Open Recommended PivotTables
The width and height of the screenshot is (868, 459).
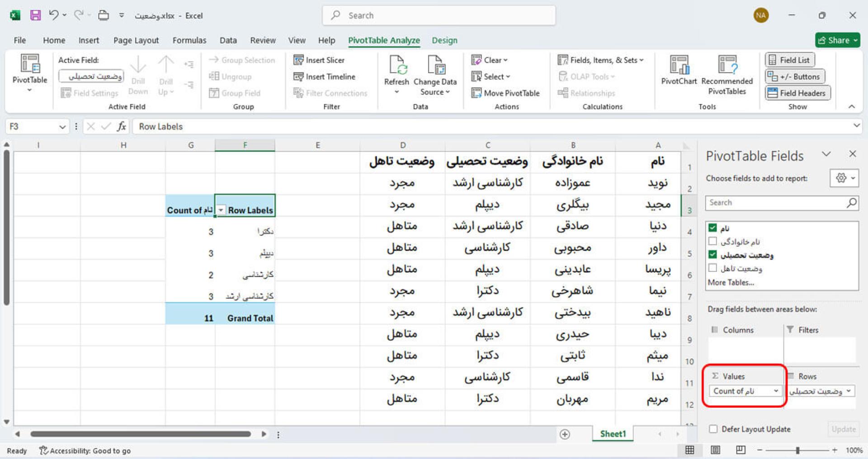coord(727,75)
